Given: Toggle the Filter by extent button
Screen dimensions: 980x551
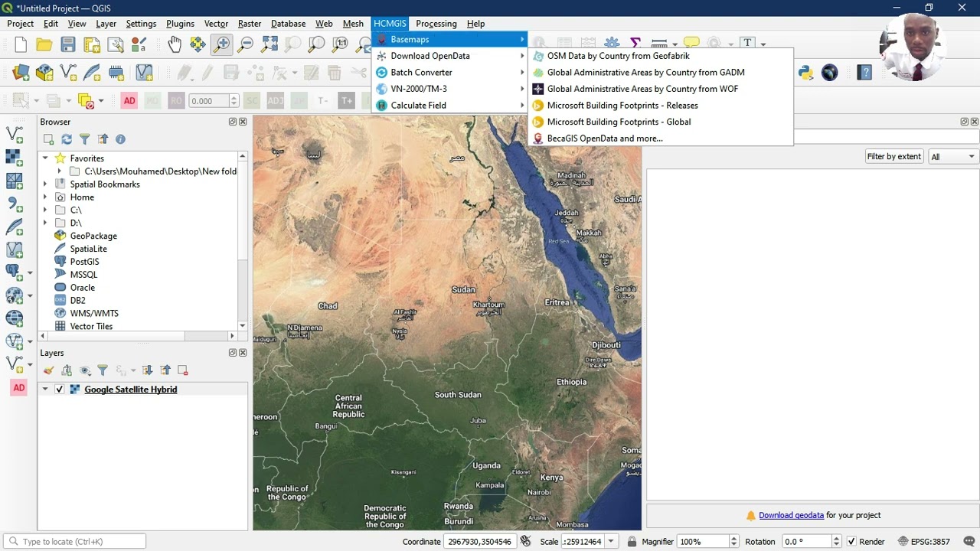Looking at the screenshot, I should pyautogui.click(x=893, y=156).
